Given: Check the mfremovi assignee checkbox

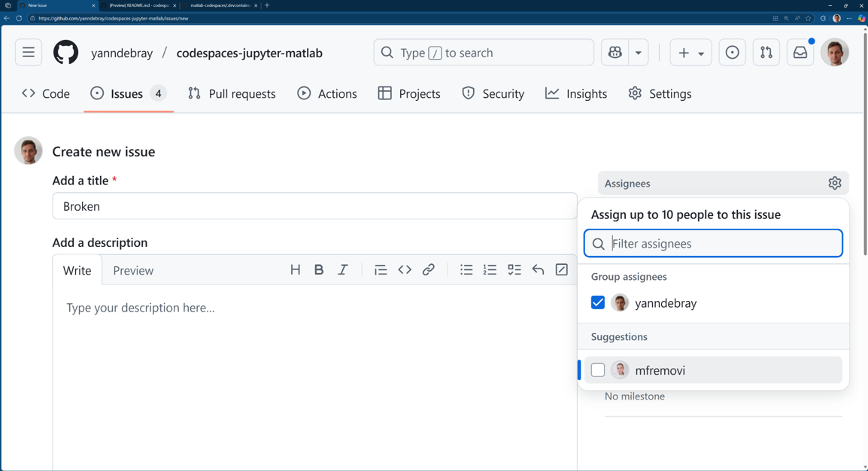Looking at the screenshot, I should click(x=598, y=370).
